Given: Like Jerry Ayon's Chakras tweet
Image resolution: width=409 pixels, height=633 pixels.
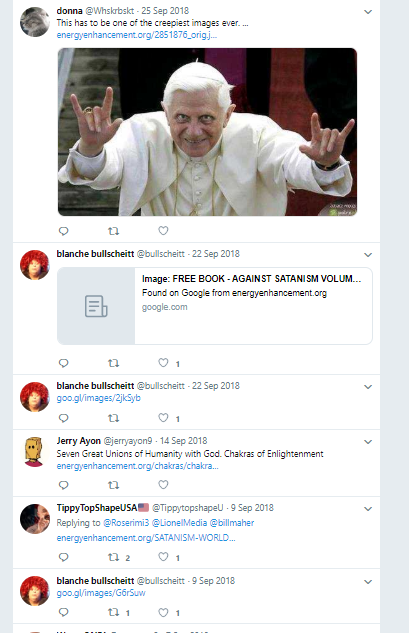Looking at the screenshot, I should tap(163, 484).
